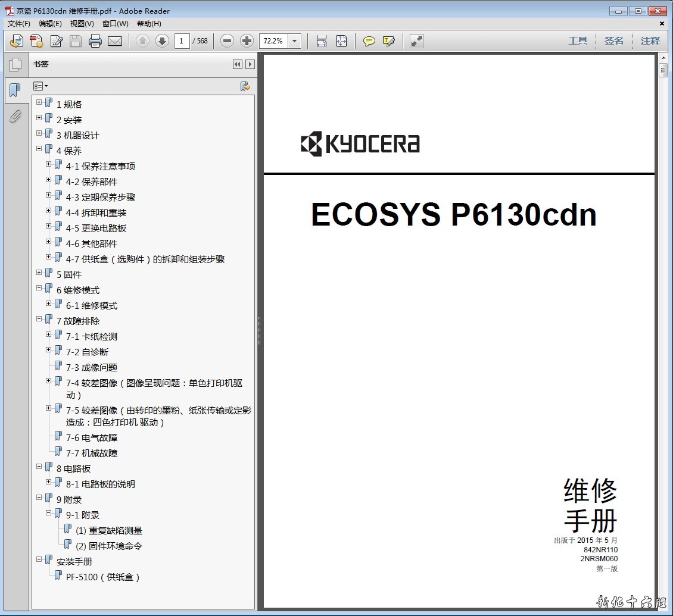This screenshot has height=616, width=673.
Task: Open the zoom percentage dropdown
Action: (x=295, y=41)
